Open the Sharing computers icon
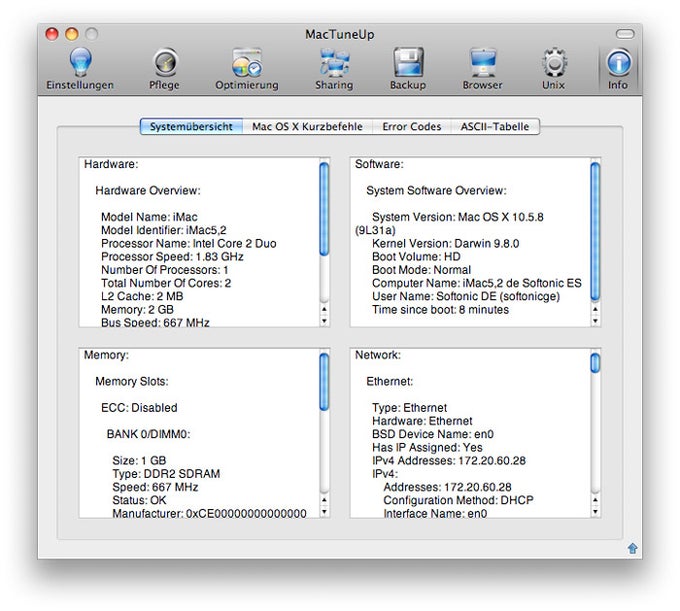This screenshot has height=611, width=680. click(334, 62)
